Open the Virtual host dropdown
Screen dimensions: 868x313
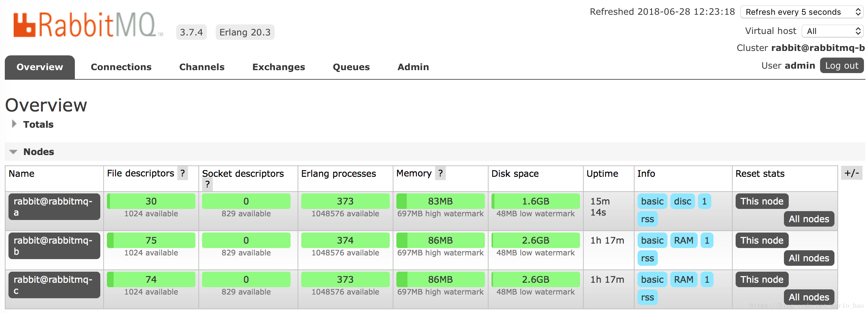click(833, 31)
